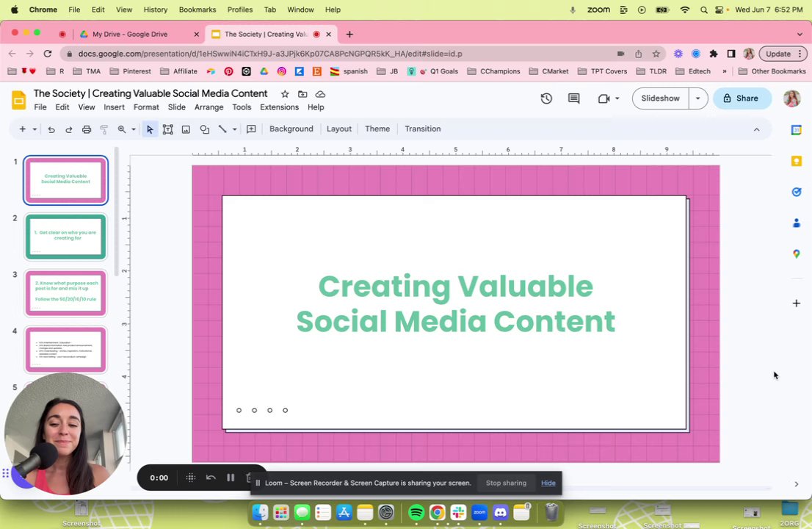Pause the Loom recording
Viewport: 812px width, 529px height.
231,478
